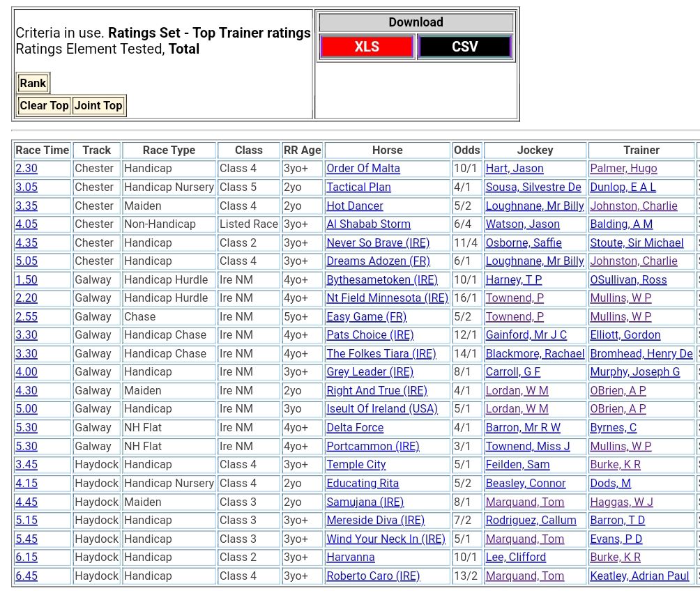Open the 3.45 Haydock race link

coord(26,465)
